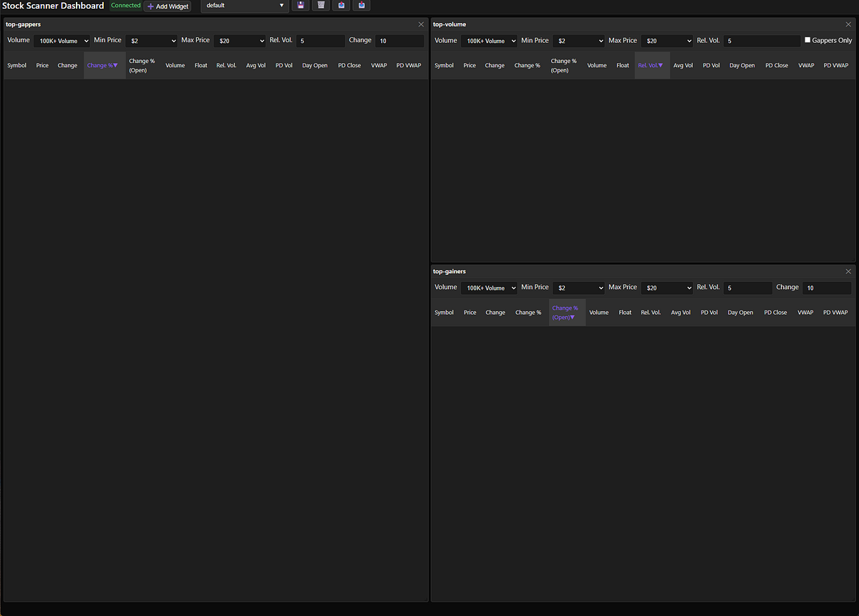859x616 pixels.
Task: Click the save layout floppy disk icon
Action: [301, 6]
